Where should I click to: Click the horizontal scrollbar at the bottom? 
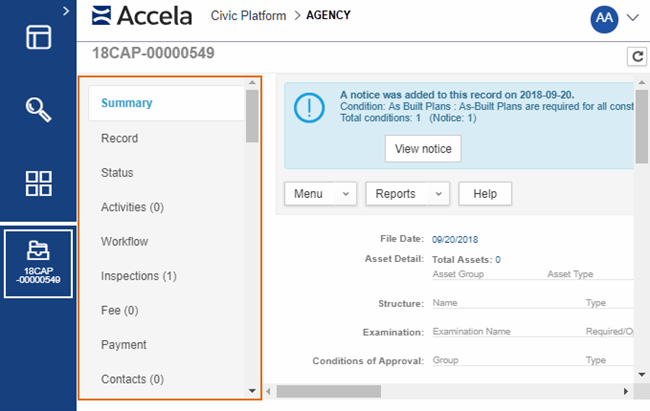point(450,390)
